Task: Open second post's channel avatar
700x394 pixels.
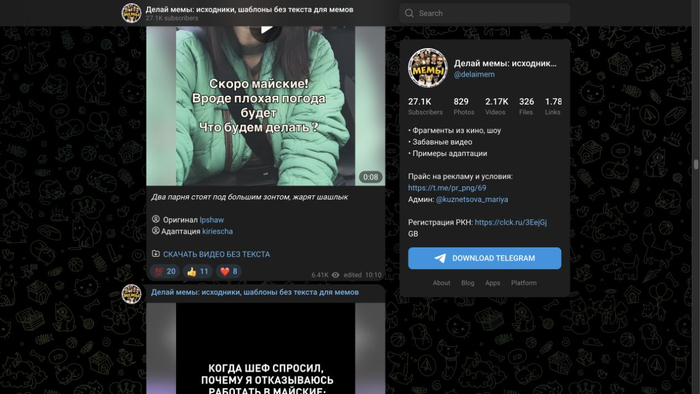Action: 131,294
